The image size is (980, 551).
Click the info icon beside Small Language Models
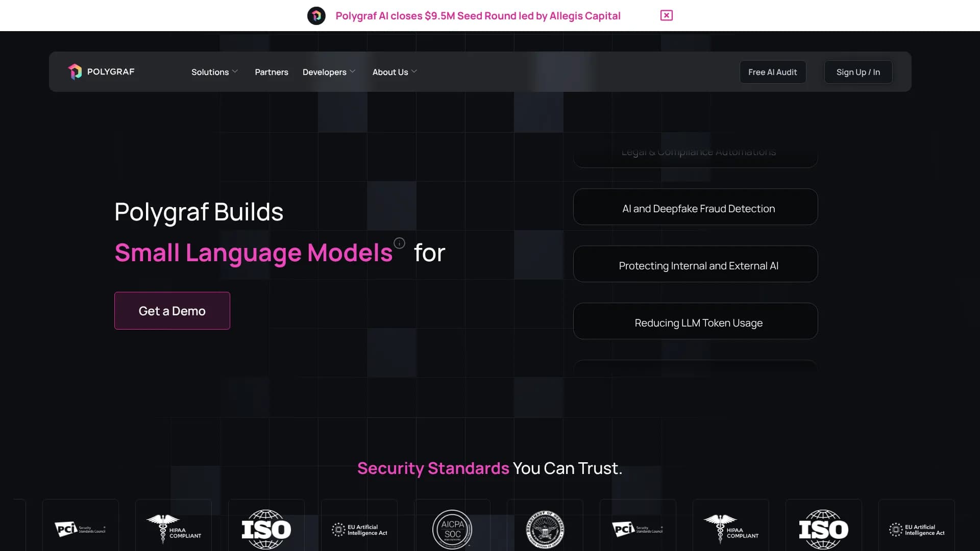coord(399,243)
